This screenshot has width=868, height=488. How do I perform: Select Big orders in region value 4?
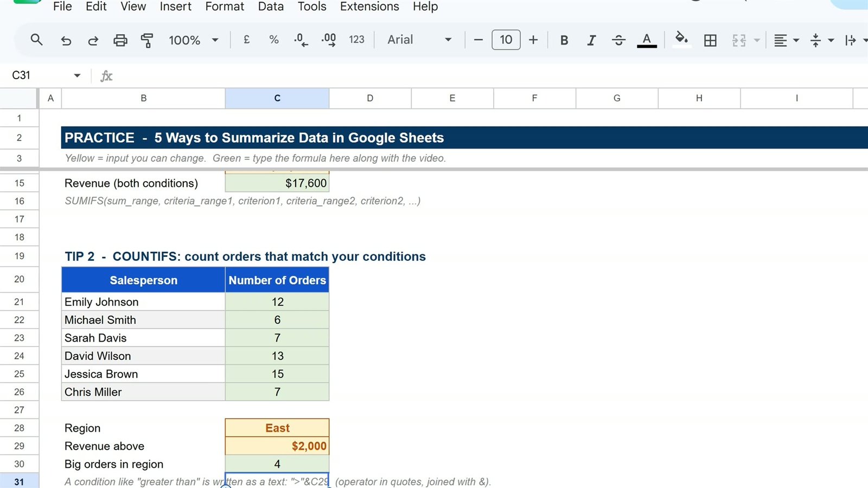point(277,464)
